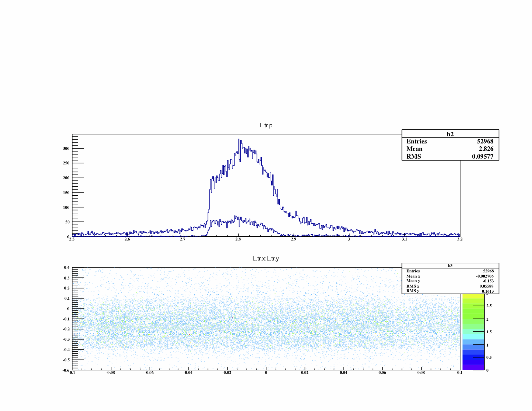Click the -0.6 label on scatter y-axis

click(x=66, y=370)
